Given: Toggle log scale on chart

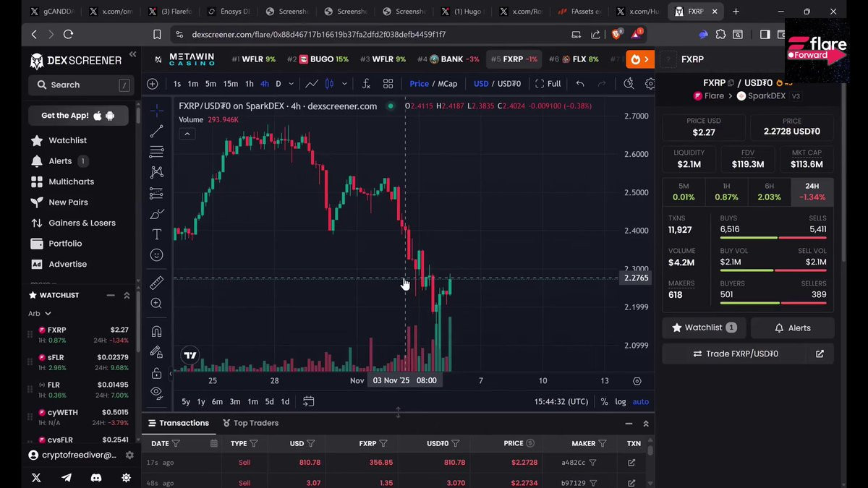Looking at the screenshot, I should (621, 401).
